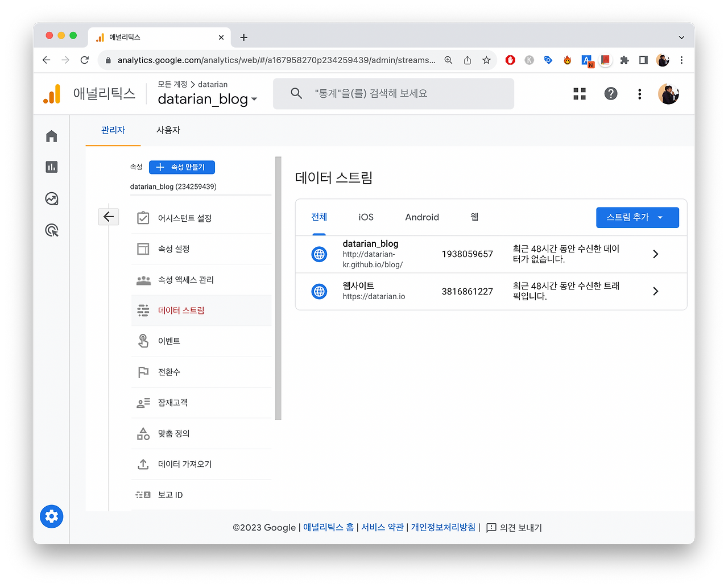Click 의견 보내기 feedback button
The height and width of the screenshot is (588, 728).
[514, 528]
